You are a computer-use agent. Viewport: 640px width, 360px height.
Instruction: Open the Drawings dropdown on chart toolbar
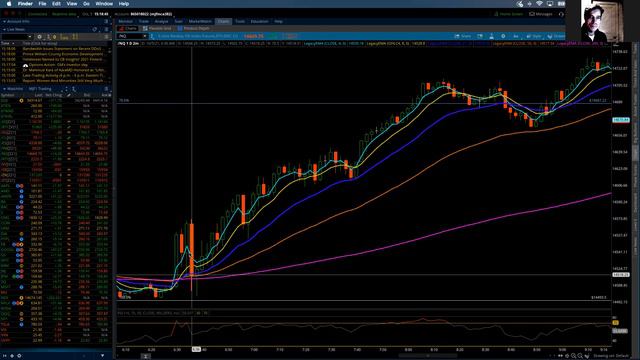pos(556,36)
